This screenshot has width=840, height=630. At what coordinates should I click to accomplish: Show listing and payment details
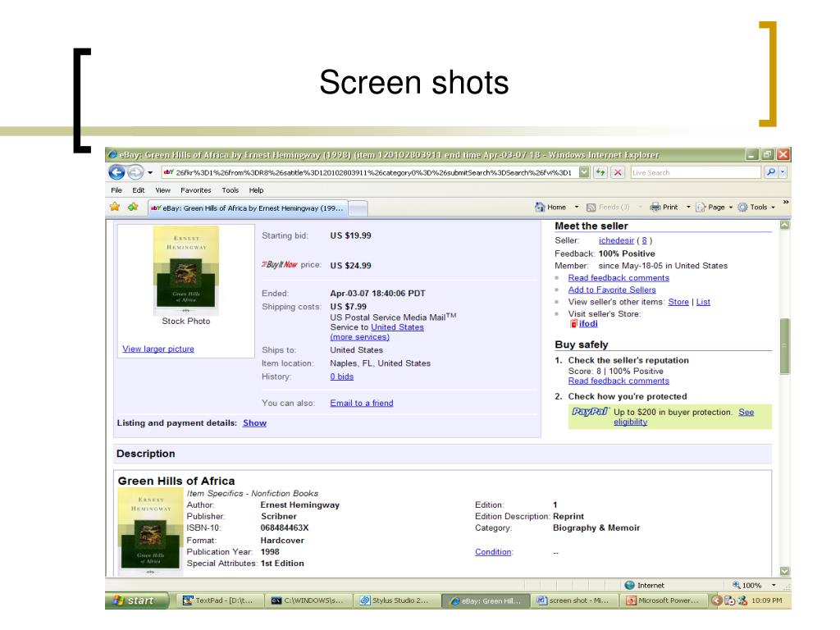coord(254,422)
